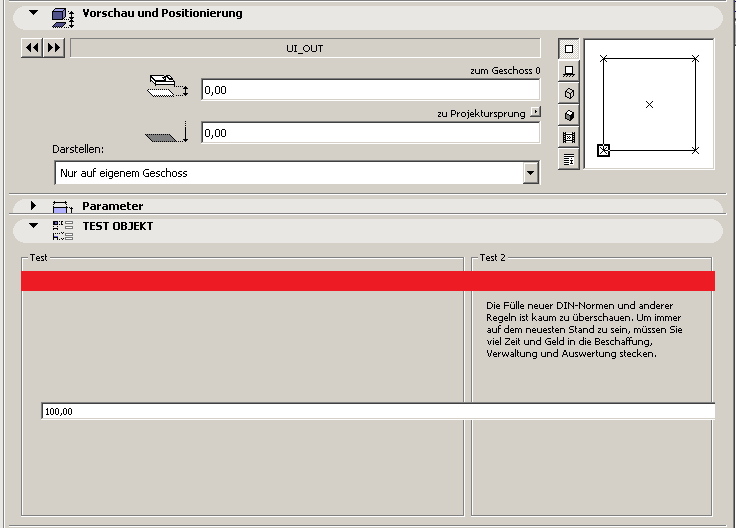Click the 100,00 value field
The image size is (736, 528).
click(x=378, y=411)
